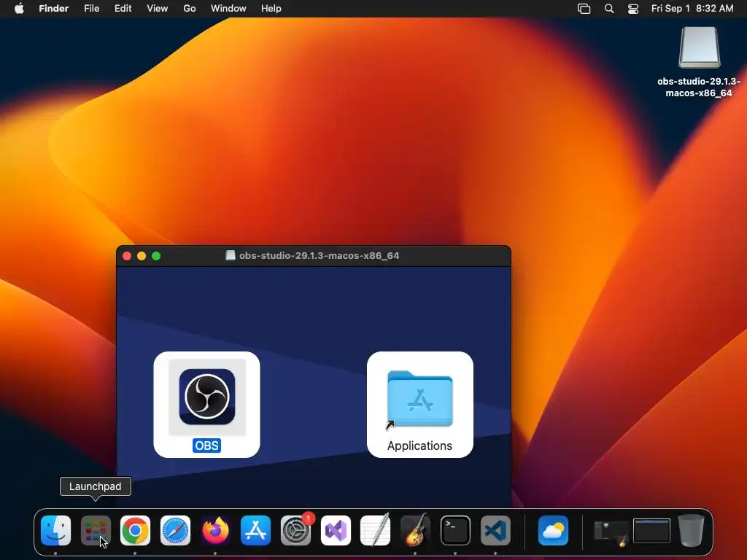Screen dimensions: 747x560
Task: Open Launchpad from the Dock
Action: [96, 531]
